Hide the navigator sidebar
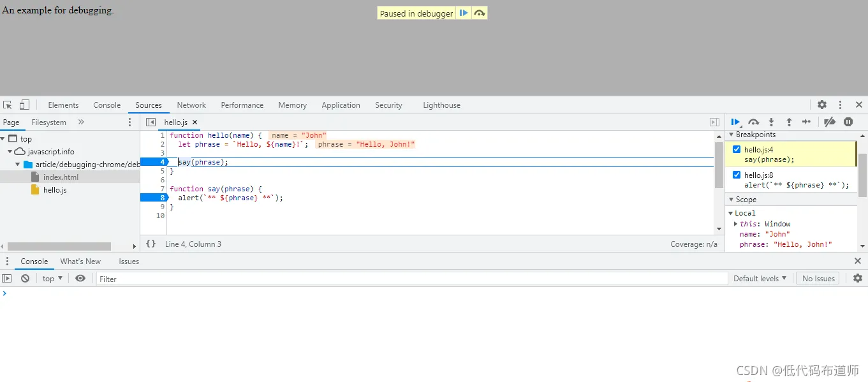Viewport: 868px width, 382px height. pos(151,122)
